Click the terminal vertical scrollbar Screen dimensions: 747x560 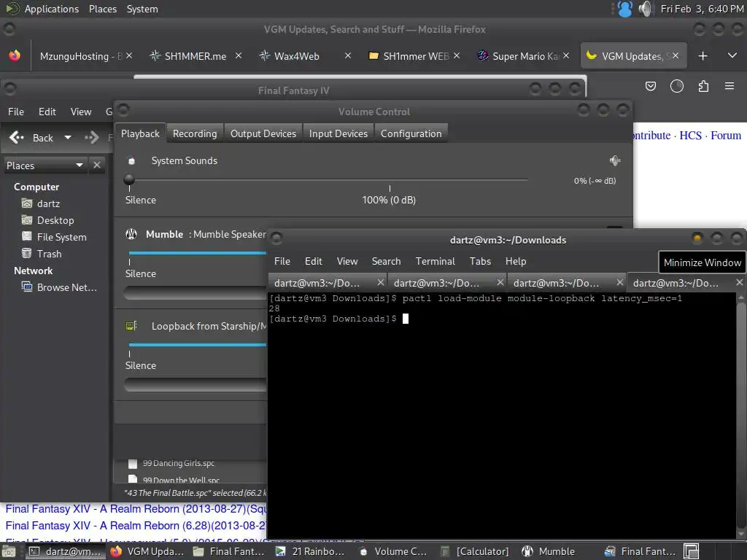pos(741,414)
